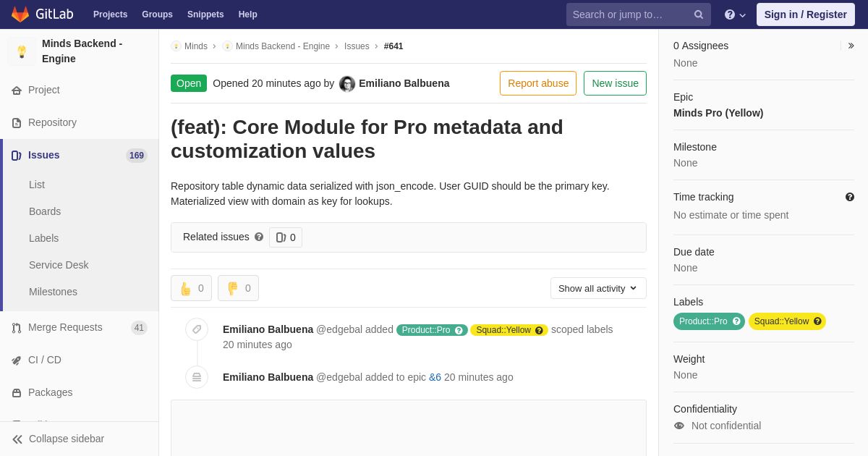
Task: Open the Projects menu
Action: [x=110, y=14]
